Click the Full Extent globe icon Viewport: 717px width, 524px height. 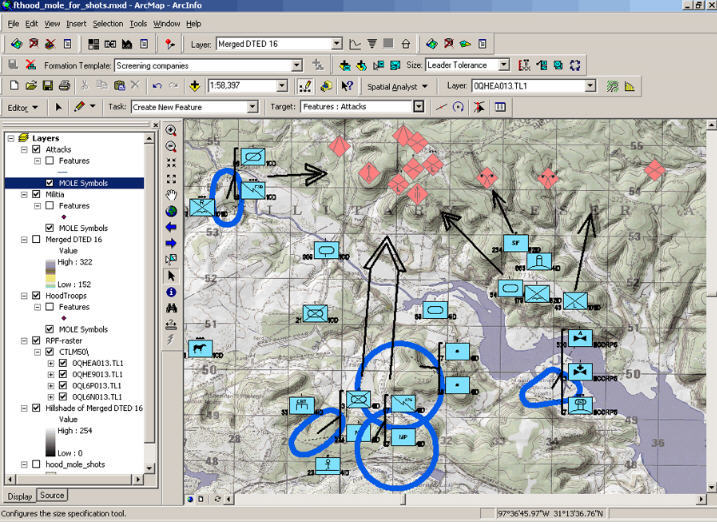171,211
